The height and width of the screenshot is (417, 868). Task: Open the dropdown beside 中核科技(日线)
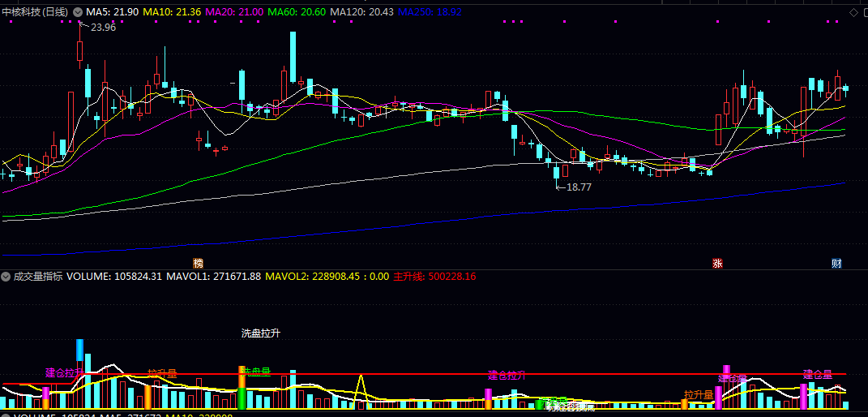click(78, 11)
